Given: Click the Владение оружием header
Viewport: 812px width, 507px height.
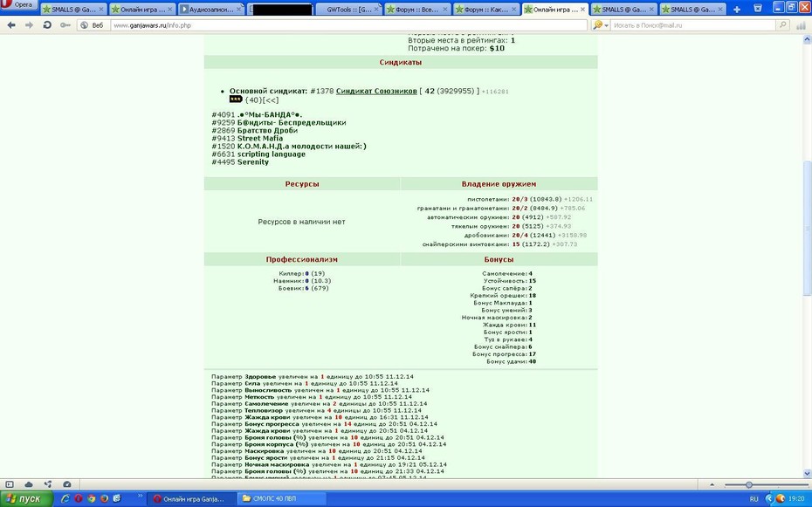Looking at the screenshot, I should click(499, 183).
